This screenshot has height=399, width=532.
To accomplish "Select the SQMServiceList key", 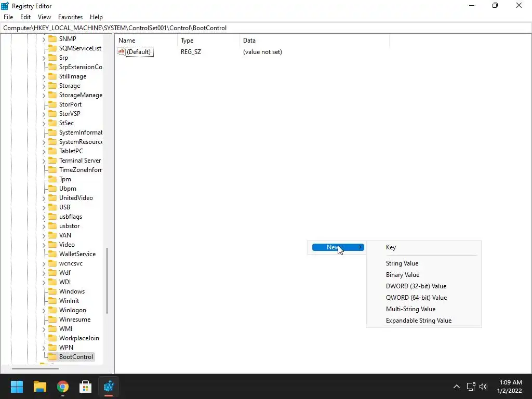I will tap(80, 48).
